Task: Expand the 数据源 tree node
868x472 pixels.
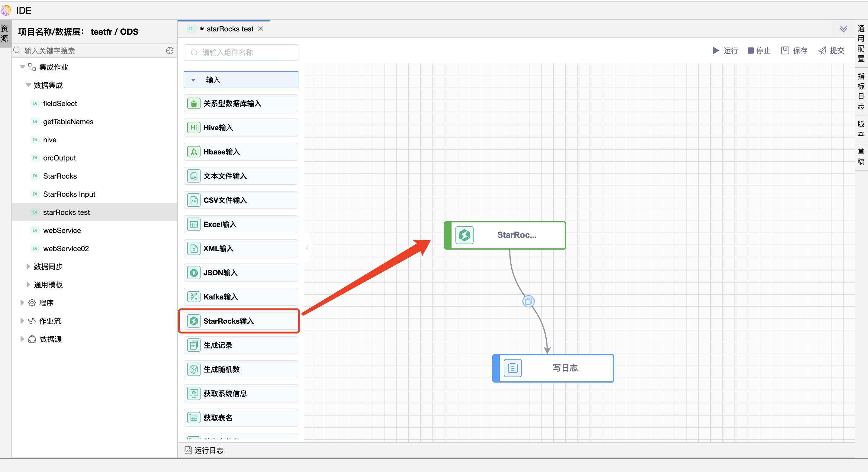Action: point(22,339)
